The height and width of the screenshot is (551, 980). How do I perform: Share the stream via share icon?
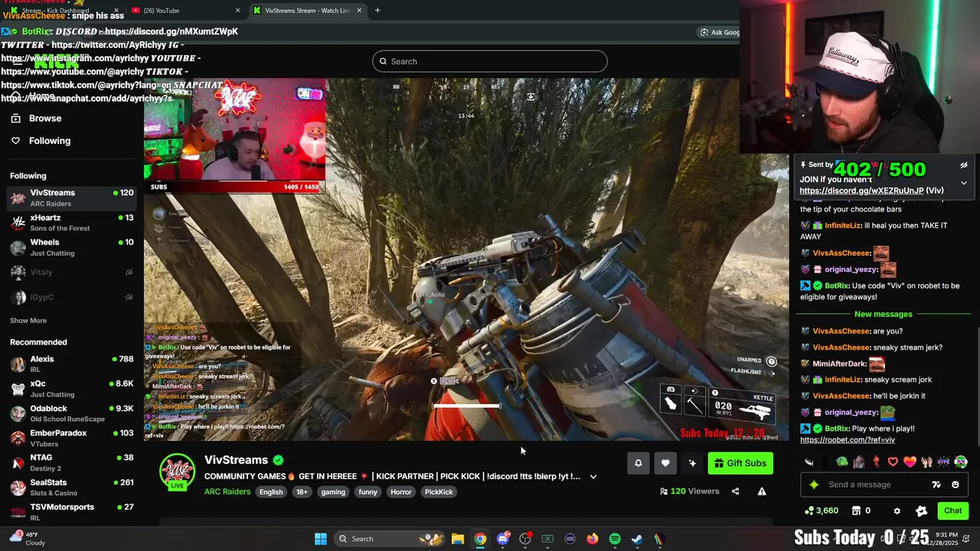735,491
